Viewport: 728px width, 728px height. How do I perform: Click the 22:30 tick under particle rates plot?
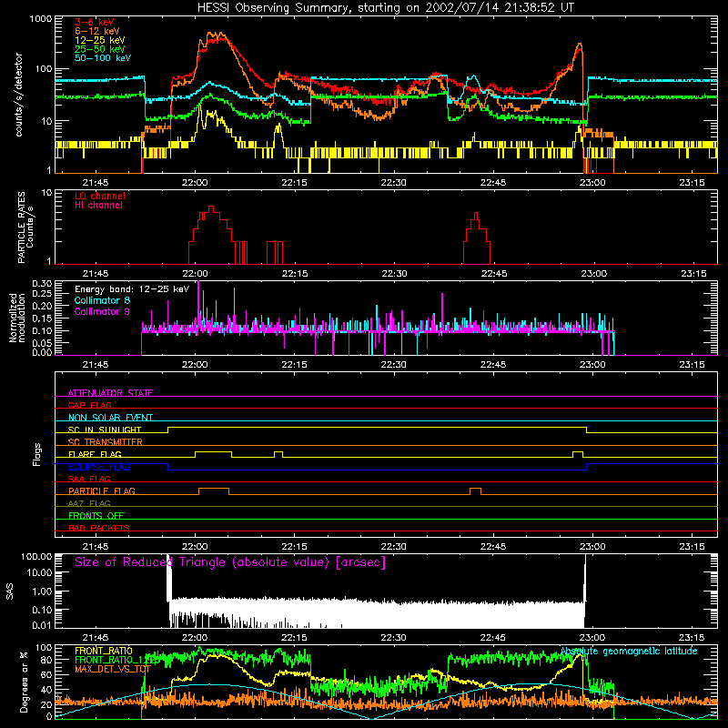coord(394,274)
